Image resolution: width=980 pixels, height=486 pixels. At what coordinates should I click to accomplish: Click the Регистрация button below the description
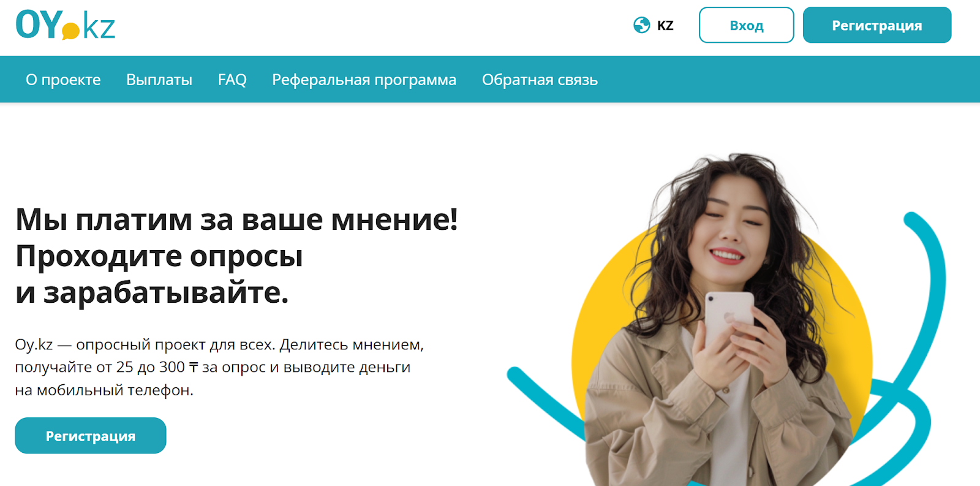coord(91,436)
